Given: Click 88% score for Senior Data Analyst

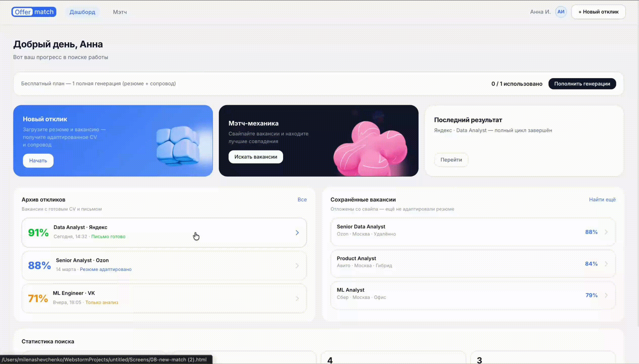Looking at the screenshot, I should coord(591,232).
